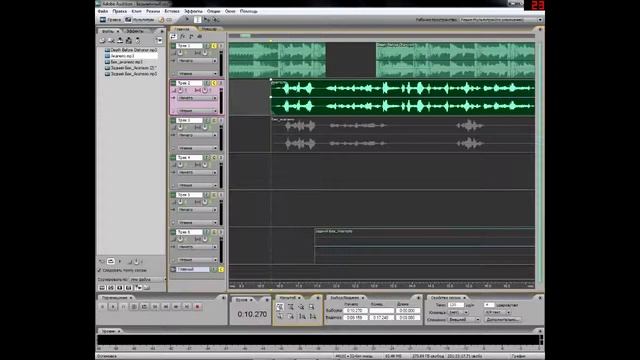The width and height of the screenshot is (640, 360).
Task: Show the Inputs/Outputs track controls
Action: coord(173,36)
